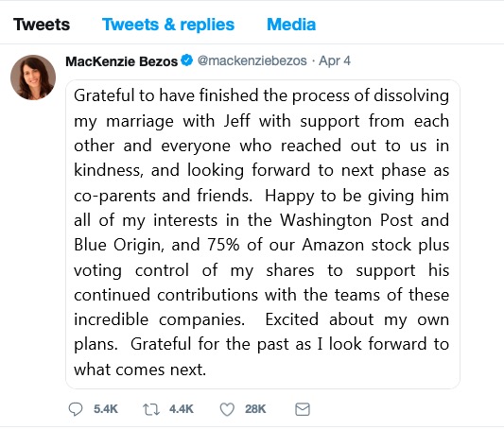Switch to the Tweets tab

click(x=42, y=25)
